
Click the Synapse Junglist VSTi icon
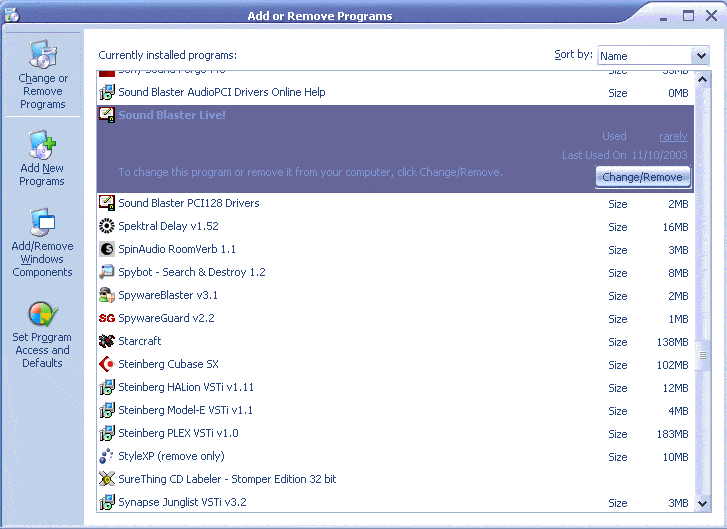pos(107,502)
